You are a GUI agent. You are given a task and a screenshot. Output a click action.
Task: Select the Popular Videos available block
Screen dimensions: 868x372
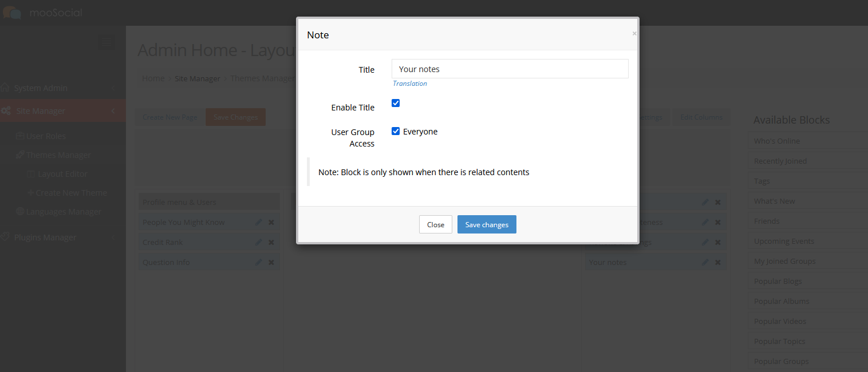(x=807, y=321)
